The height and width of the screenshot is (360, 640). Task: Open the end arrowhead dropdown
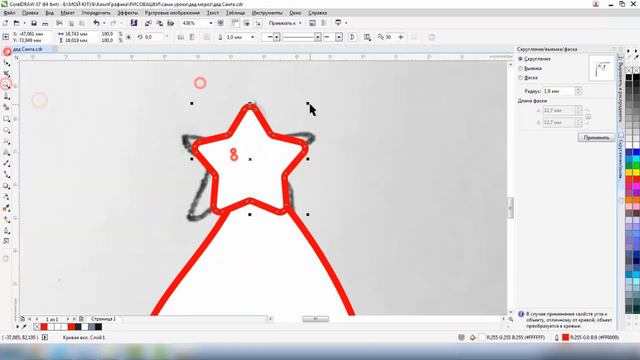[339, 37]
